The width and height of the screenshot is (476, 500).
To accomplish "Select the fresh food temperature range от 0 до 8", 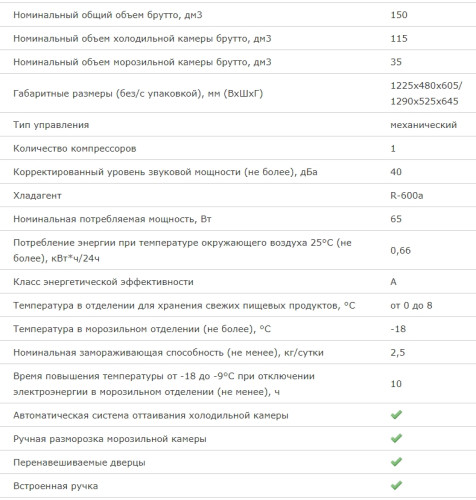I will point(411,305).
